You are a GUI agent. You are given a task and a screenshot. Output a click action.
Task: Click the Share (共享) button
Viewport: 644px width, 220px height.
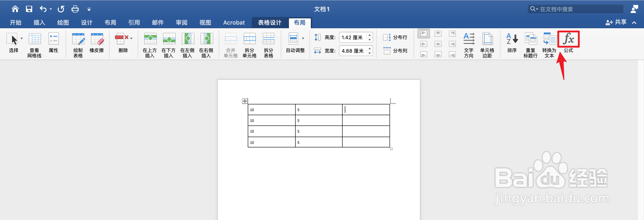(616, 22)
